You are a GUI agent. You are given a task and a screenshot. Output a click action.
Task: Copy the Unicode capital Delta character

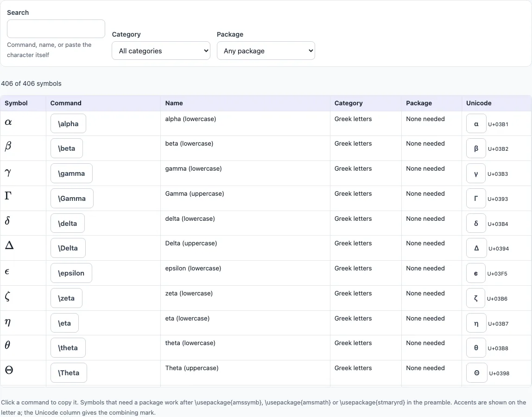coord(476,248)
